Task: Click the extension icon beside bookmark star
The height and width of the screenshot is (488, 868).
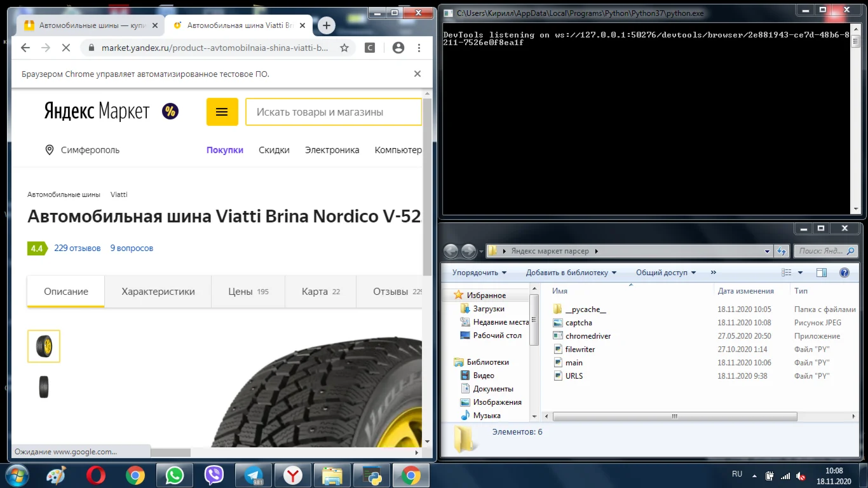Action: [x=370, y=48]
